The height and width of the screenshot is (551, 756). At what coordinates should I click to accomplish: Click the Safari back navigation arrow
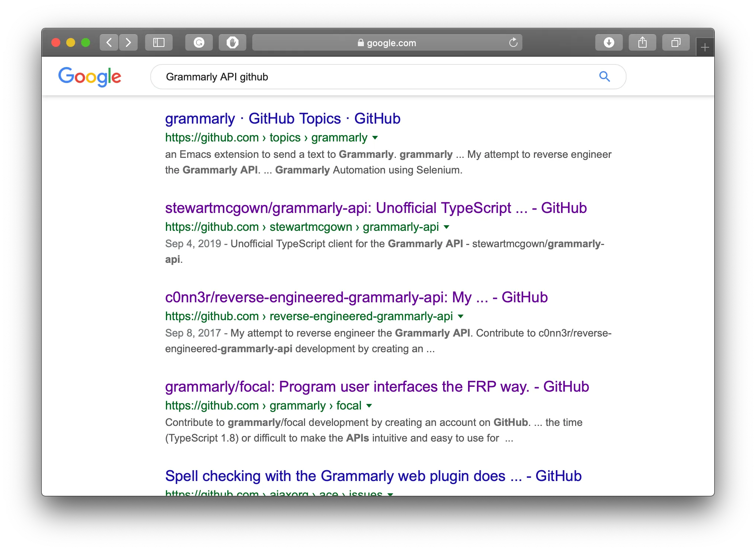(x=109, y=42)
